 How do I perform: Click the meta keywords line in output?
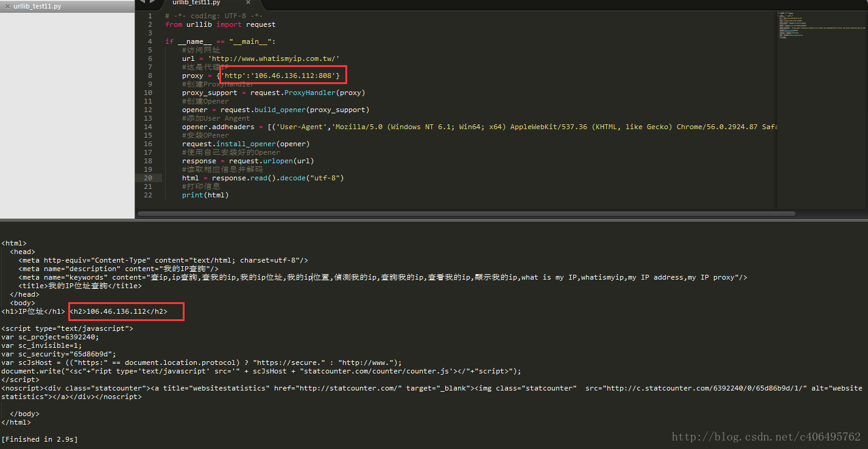click(383, 277)
